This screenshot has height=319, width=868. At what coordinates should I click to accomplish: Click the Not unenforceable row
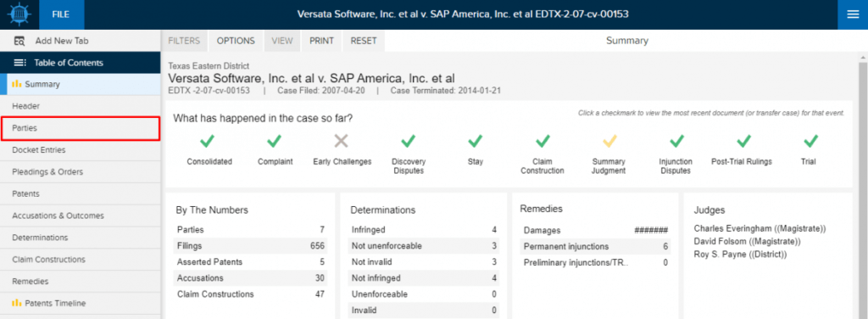point(424,245)
